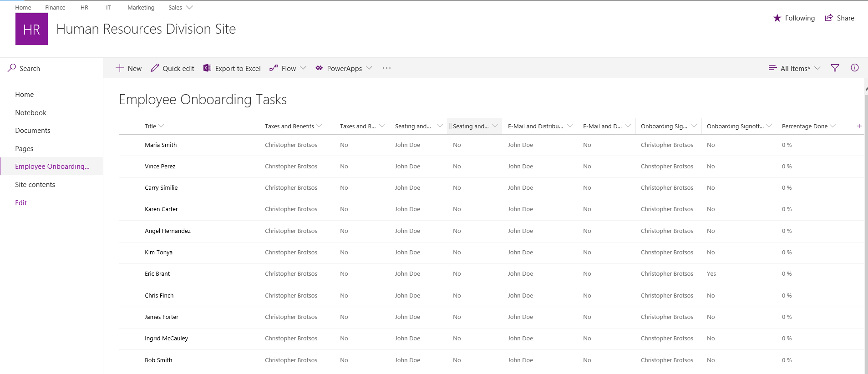
Task: Click the add column plus icon
Action: pyautogui.click(x=859, y=126)
